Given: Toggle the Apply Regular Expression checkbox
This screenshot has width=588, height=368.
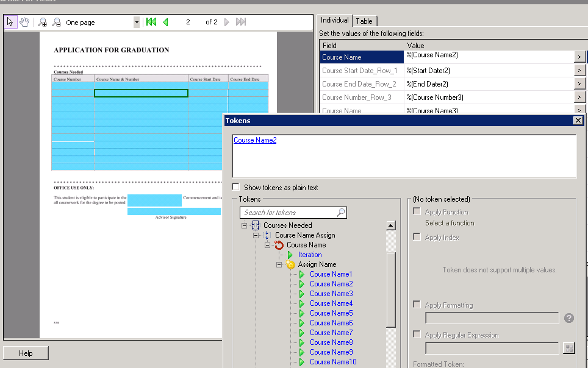Looking at the screenshot, I should pyautogui.click(x=417, y=334).
